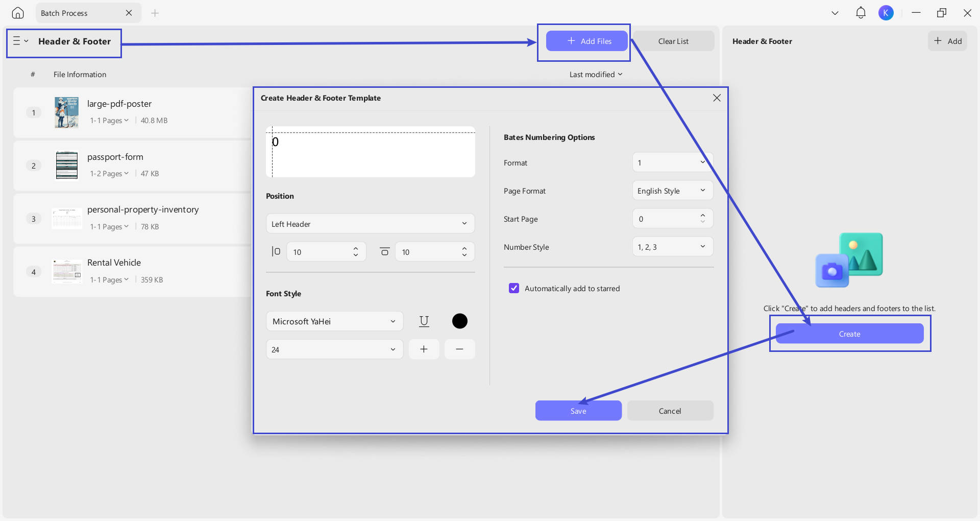Image resolution: width=980 pixels, height=521 pixels.
Task: Go to the Home icon
Action: (18, 13)
